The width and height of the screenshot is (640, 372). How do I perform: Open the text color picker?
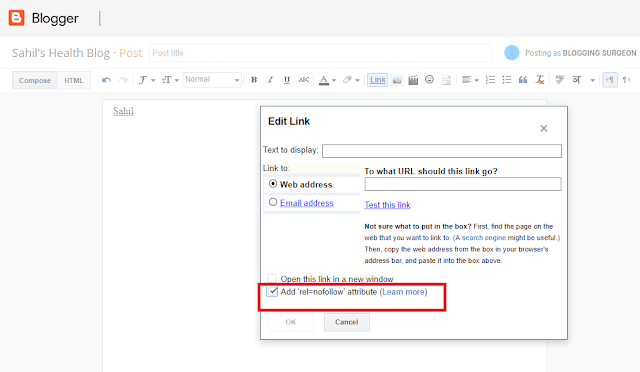point(327,80)
